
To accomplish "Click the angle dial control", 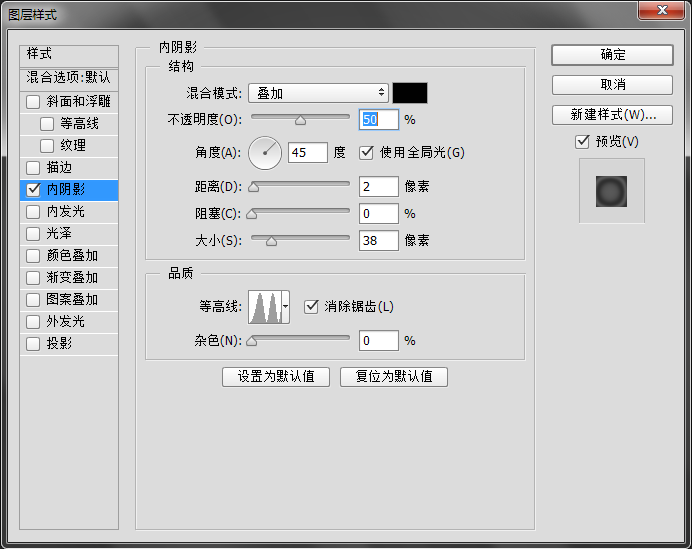I will coord(265,153).
